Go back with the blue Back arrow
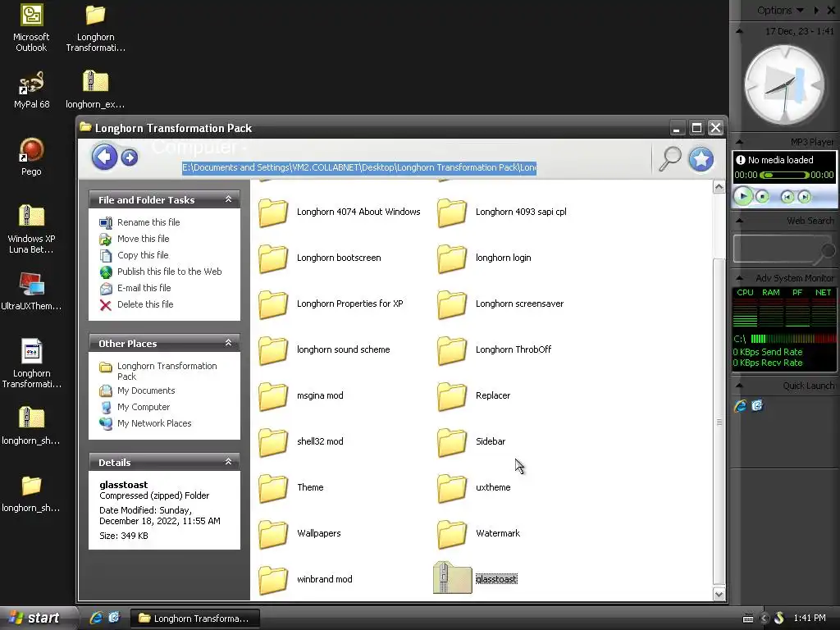Viewport: 840px width, 630px height. [104, 157]
